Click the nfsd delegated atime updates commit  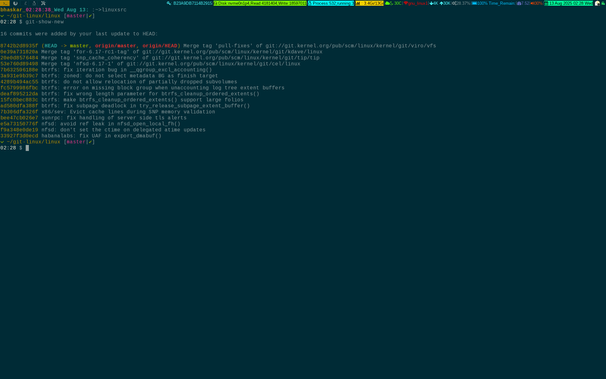coord(103,130)
